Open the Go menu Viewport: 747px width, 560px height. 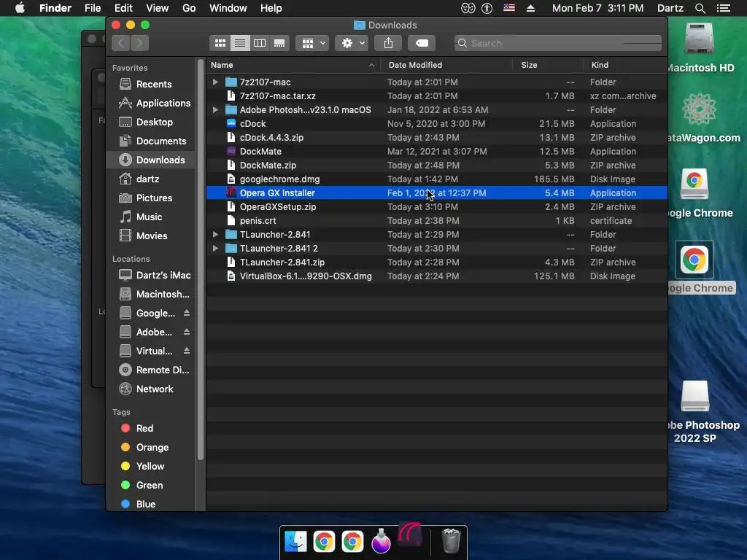pos(189,8)
